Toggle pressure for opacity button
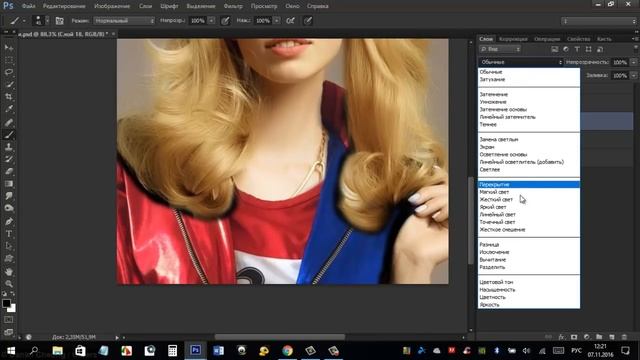The image size is (640, 360). pos(225,20)
